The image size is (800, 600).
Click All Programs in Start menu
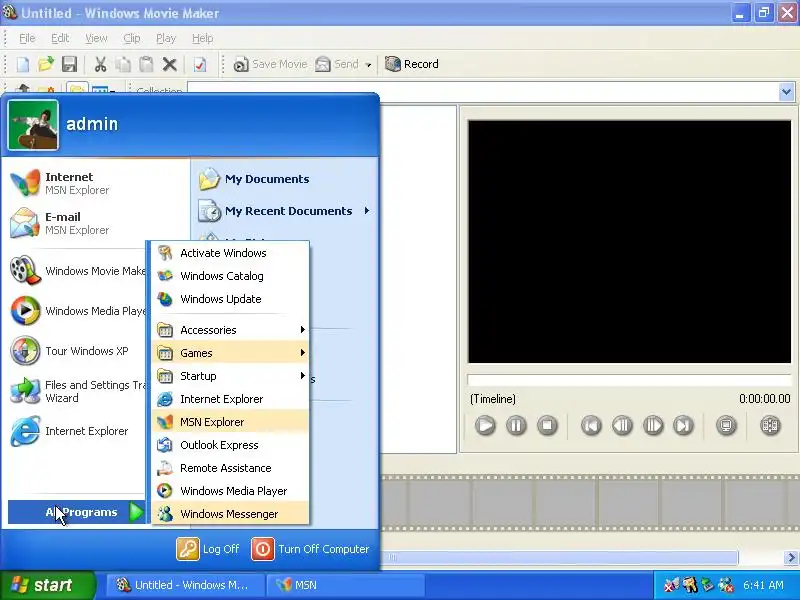pos(77,512)
